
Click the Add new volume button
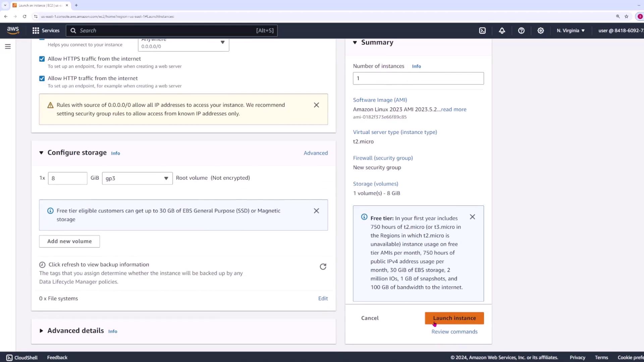point(69,241)
